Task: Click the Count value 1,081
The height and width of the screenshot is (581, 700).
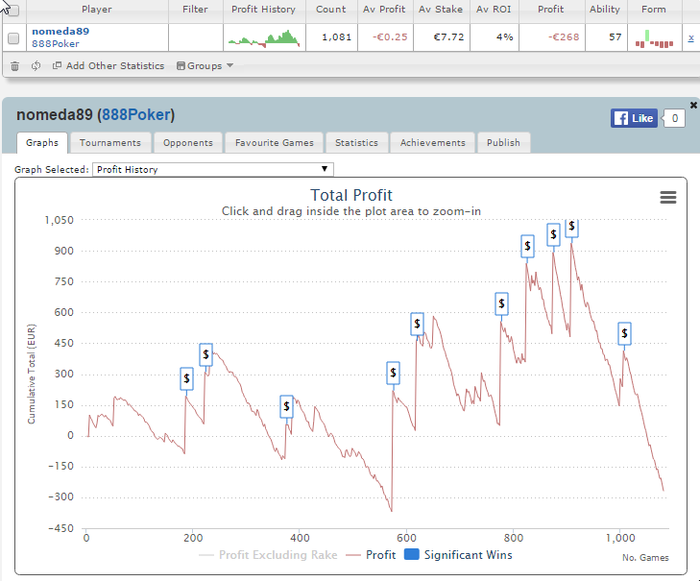Action: pos(337,37)
